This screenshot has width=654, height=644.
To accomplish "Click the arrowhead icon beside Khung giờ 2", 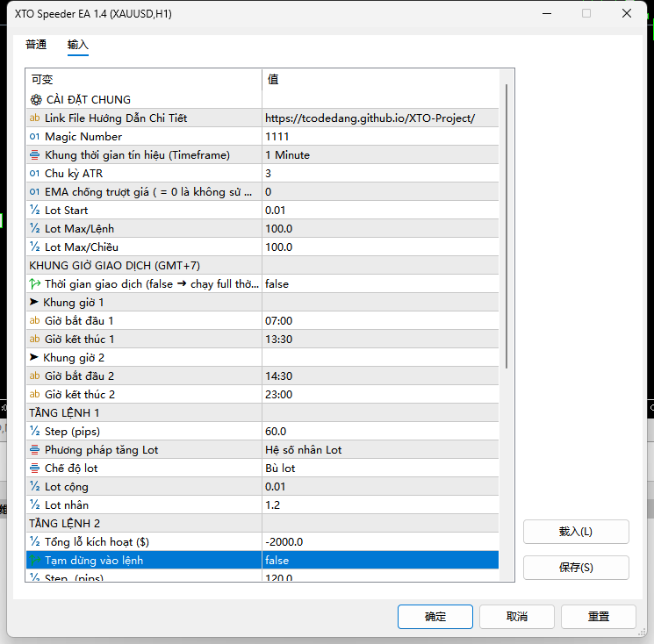I will tap(34, 357).
